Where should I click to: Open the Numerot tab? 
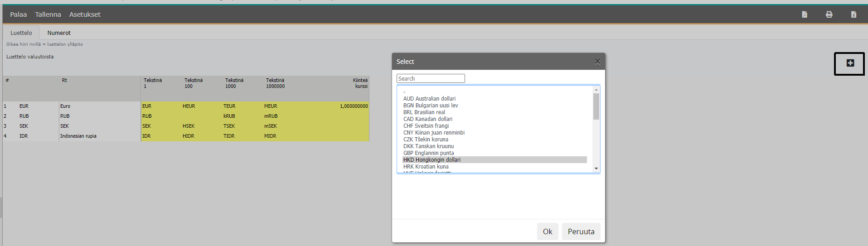click(x=59, y=33)
